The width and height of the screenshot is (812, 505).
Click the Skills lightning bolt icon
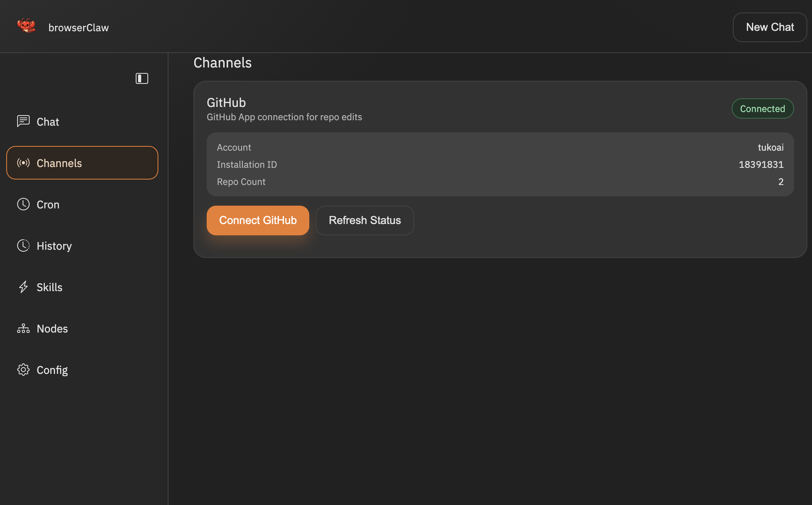(x=23, y=287)
